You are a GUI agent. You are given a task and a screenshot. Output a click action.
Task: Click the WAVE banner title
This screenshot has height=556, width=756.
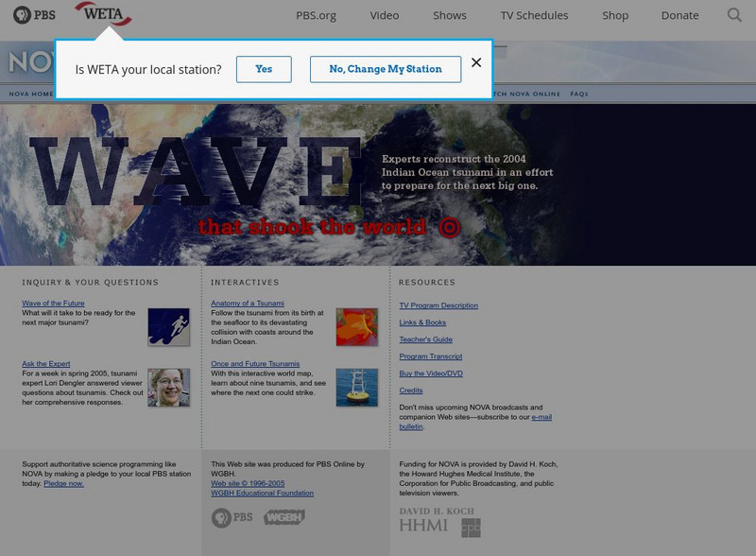point(196,171)
